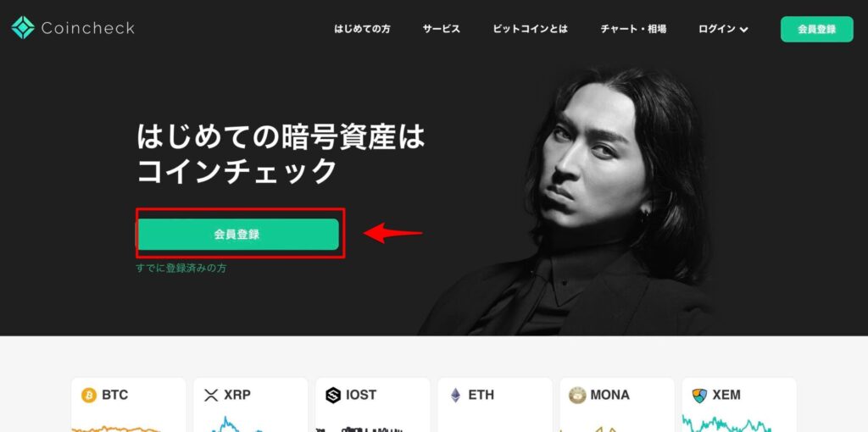Screen dimensions: 868x432
Task: Click the Ethereum ETH icon
Action: (x=455, y=395)
